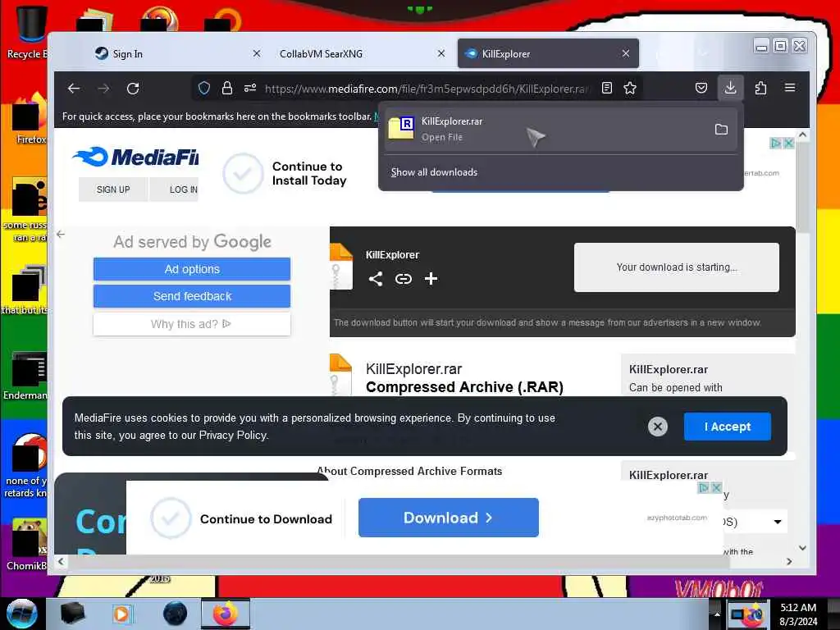Viewport: 840px width, 630px height.
Task: Open the Pocket save icon
Action: click(x=701, y=89)
